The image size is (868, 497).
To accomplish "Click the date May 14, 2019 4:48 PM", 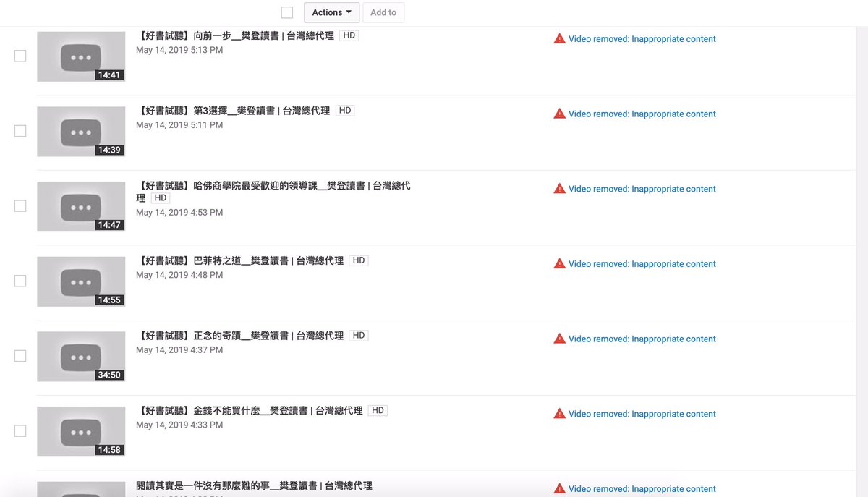I will 179,276.
